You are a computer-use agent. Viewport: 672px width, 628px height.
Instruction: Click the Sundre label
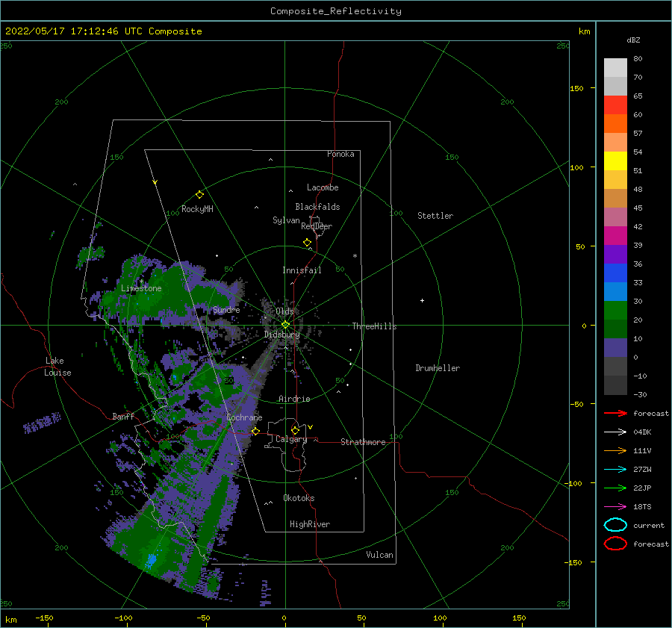[x=226, y=310]
